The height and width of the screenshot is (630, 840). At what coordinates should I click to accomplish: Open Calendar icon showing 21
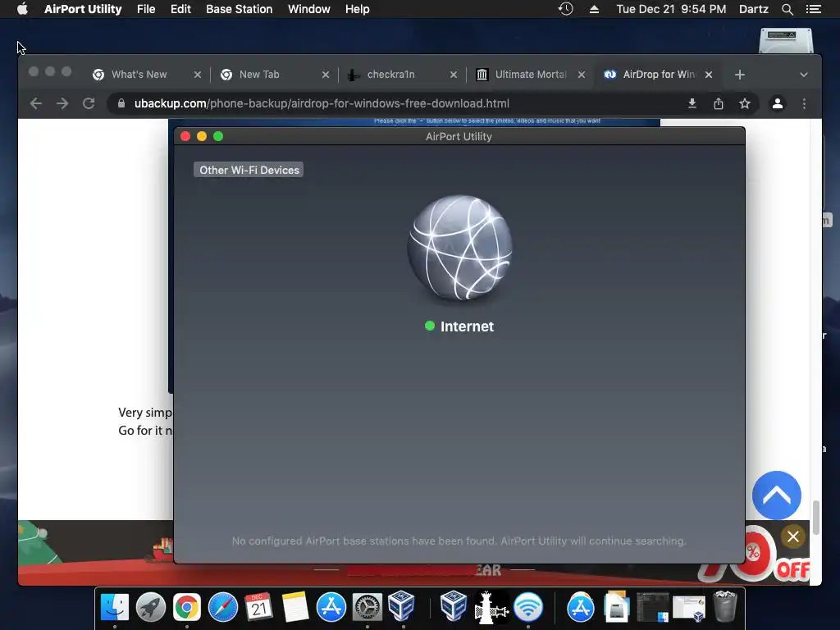point(258,607)
